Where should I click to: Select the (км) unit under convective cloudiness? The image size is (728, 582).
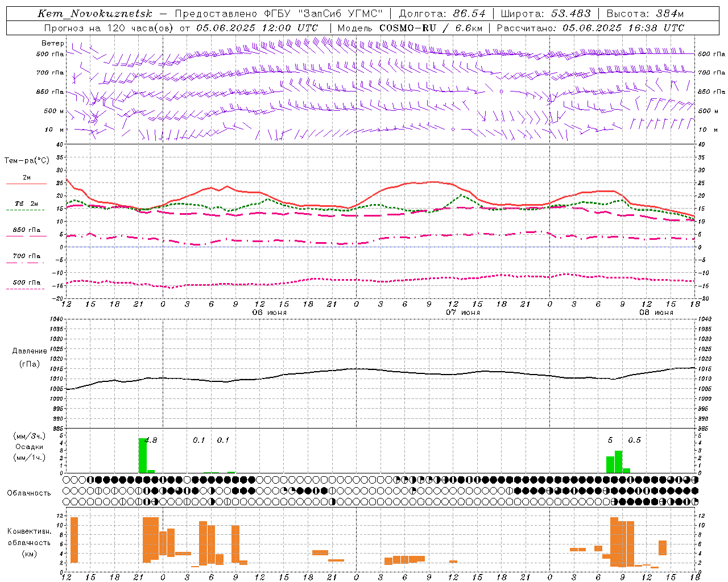(x=30, y=554)
